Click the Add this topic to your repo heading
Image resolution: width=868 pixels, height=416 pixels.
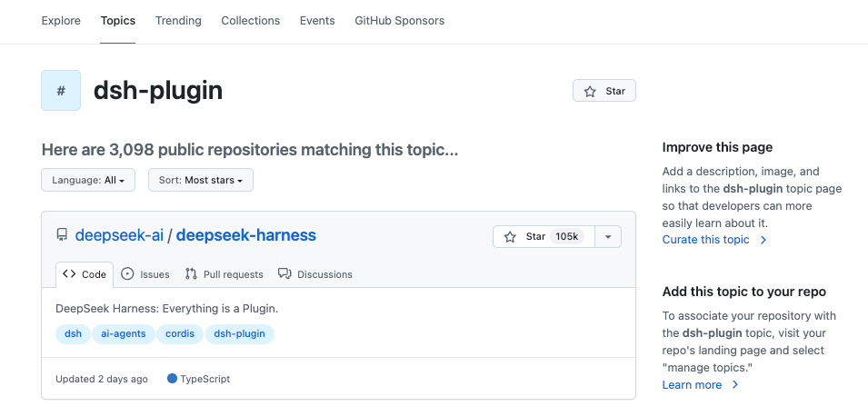point(744,292)
